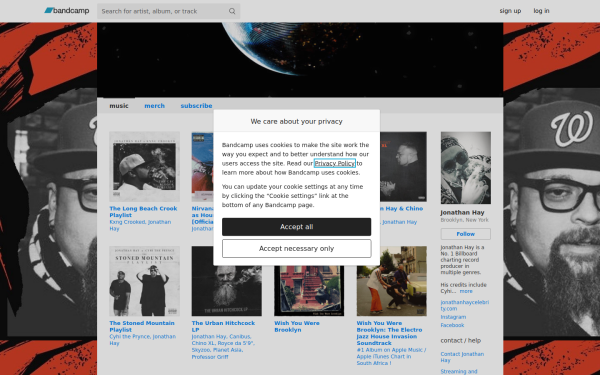Open the Privacy Policy link
The width and height of the screenshot is (600, 375).
point(334,163)
